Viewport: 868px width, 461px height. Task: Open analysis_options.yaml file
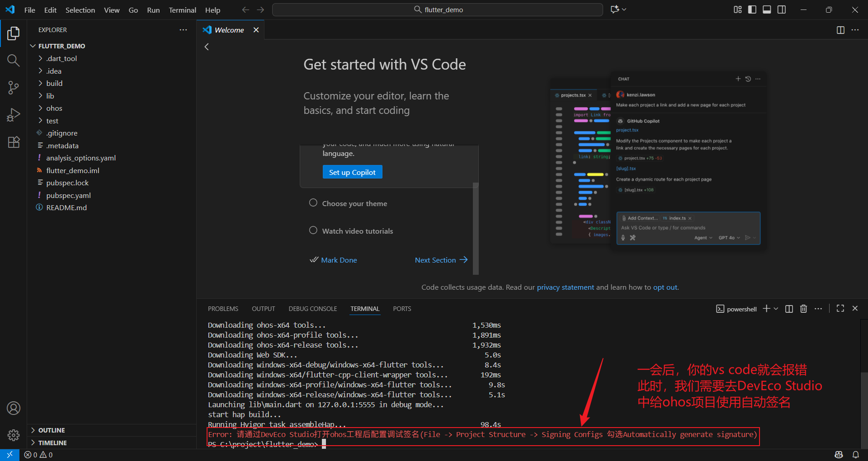point(112,158)
